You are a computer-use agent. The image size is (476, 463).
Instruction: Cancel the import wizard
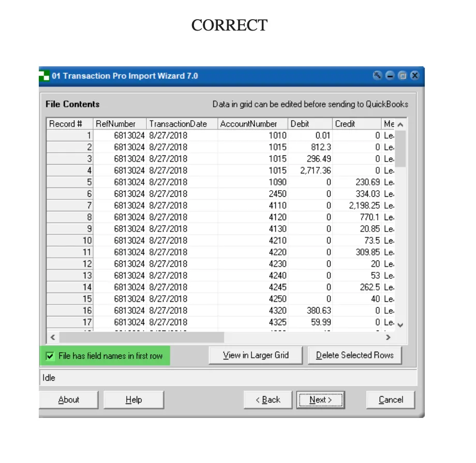coord(391,400)
